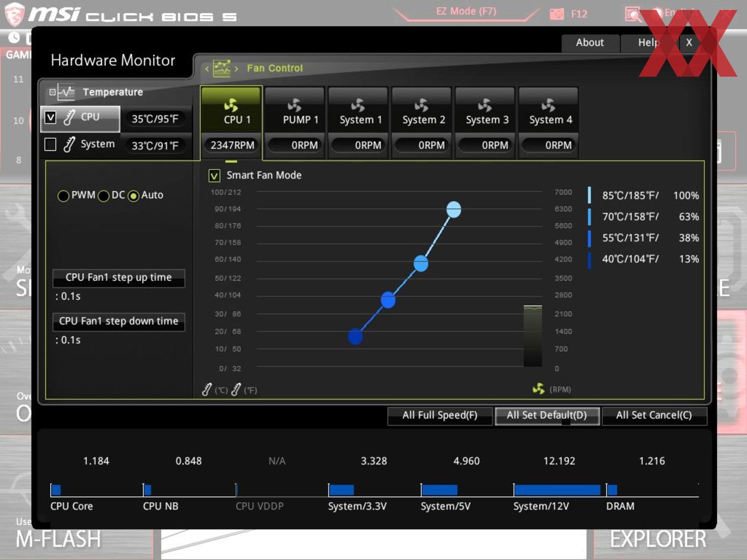Image resolution: width=747 pixels, height=560 pixels.
Task: Click the Celsius thermometer icon below graph
Action: pyautogui.click(x=207, y=390)
